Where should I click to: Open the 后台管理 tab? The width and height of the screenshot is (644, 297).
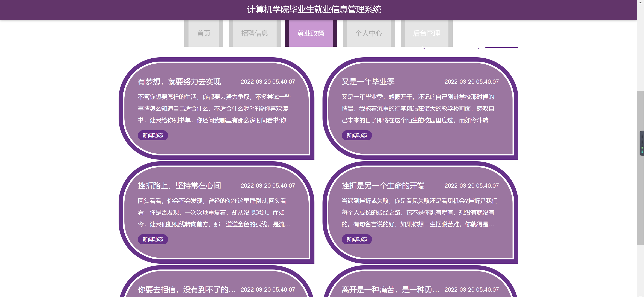[426, 33]
